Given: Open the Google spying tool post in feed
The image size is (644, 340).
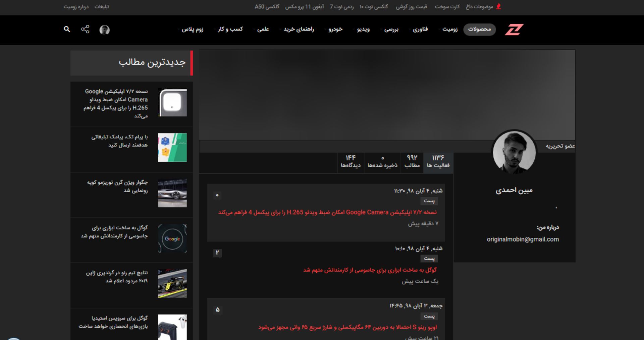Looking at the screenshot, I should click(370, 270).
